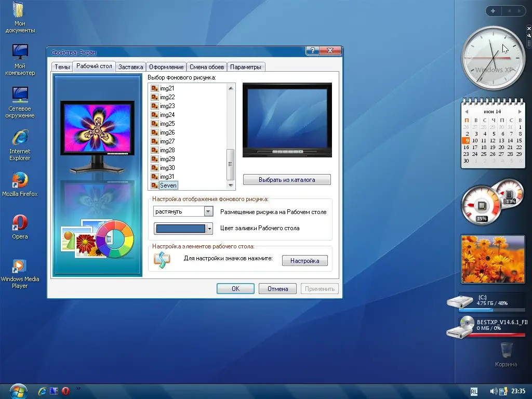Click the network connection tray icon

(x=503, y=391)
